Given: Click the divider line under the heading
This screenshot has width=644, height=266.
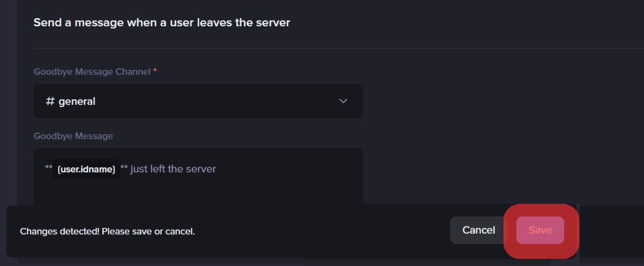Looking at the screenshot, I should (x=339, y=48).
